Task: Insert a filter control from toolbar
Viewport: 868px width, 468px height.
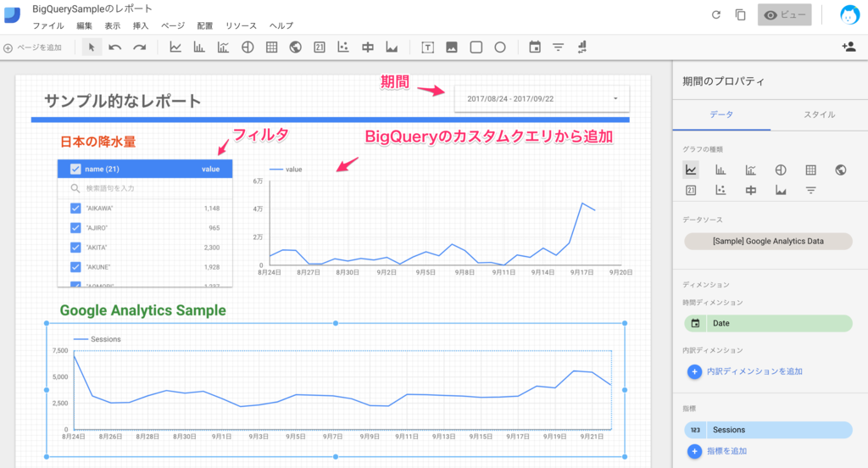Action: pyautogui.click(x=559, y=47)
